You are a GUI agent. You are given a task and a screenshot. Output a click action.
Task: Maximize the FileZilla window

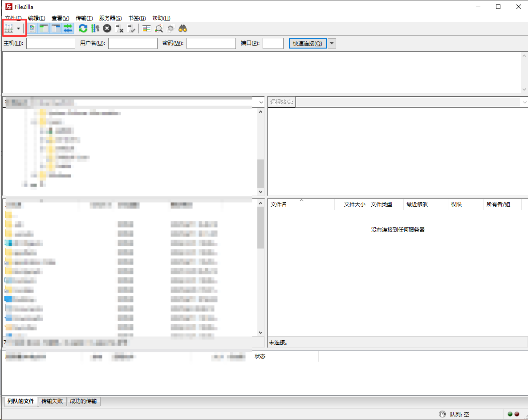(x=498, y=7)
